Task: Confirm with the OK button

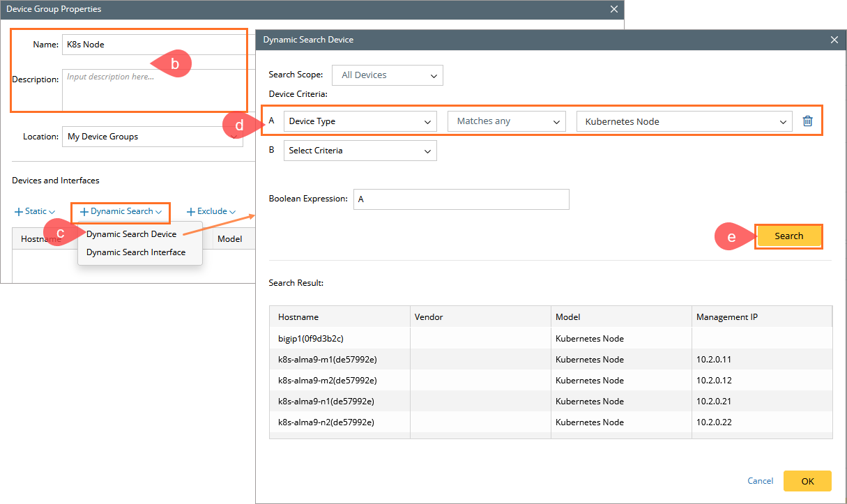Action: (807, 481)
